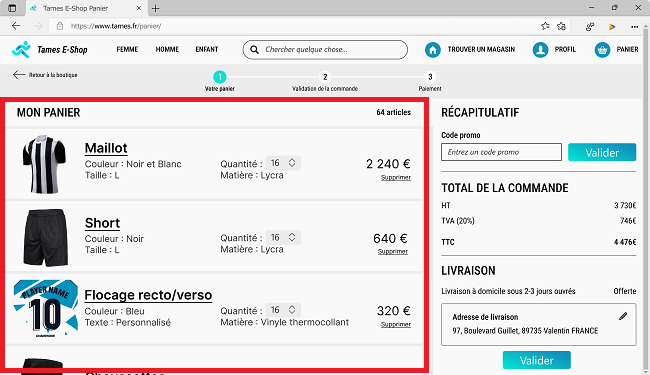Open the HOMME menu
The height and width of the screenshot is (375, 650).
(167, 49)
